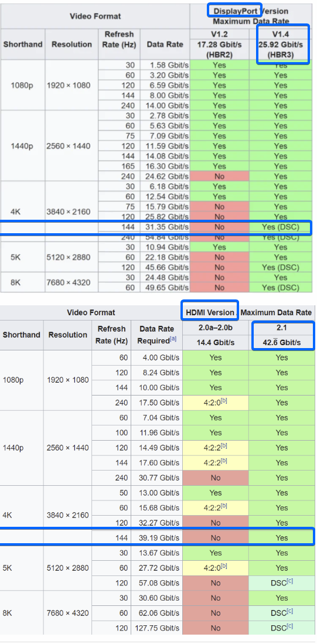Image resolution: width=317 pixels, height=644 pixels.
Task: Select the '8.24 Gbit/s' cell
Action: pos(156,373)
